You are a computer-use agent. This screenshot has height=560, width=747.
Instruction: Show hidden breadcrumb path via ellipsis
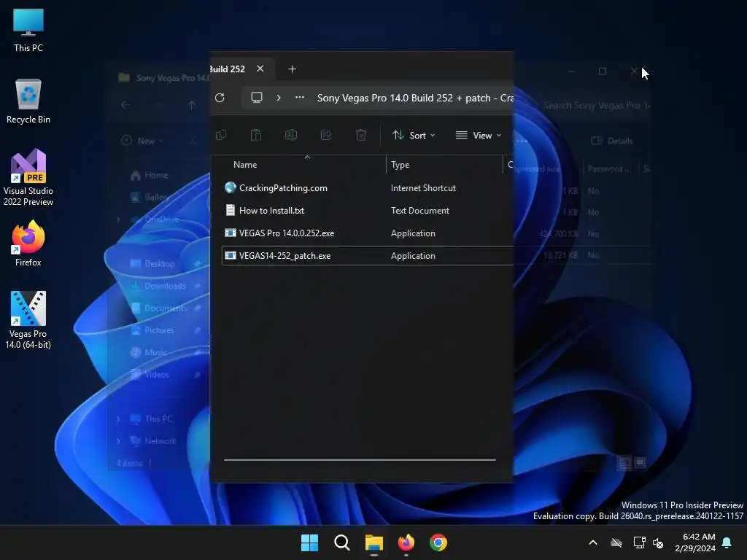click(x=300, y=98)
